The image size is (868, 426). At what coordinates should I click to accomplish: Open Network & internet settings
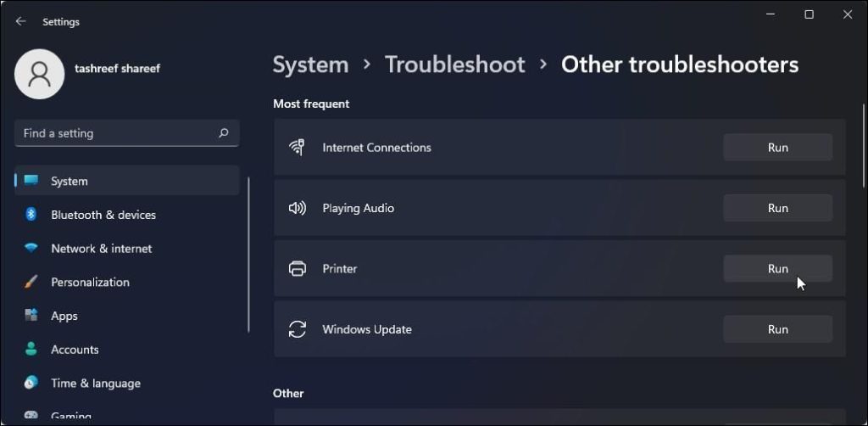[x=127, y=248]
